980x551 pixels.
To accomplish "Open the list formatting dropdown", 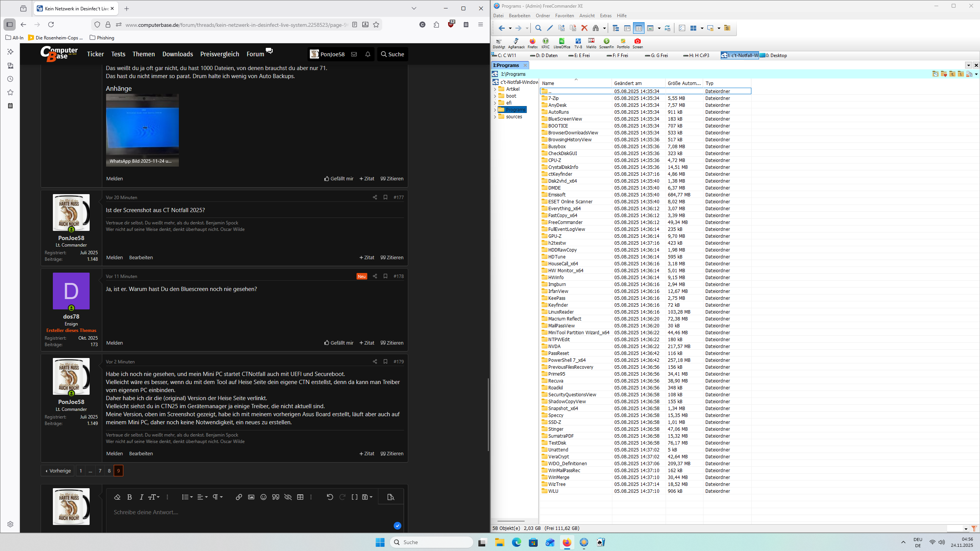I will click(x=187, y=497).
